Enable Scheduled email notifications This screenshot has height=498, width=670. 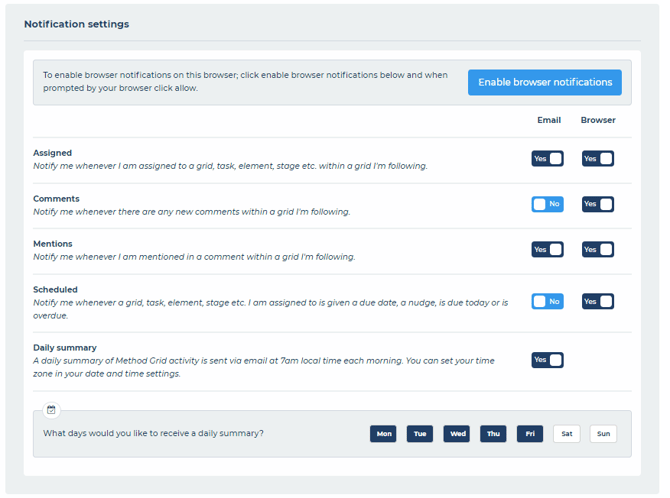click(x=547, y=301)
